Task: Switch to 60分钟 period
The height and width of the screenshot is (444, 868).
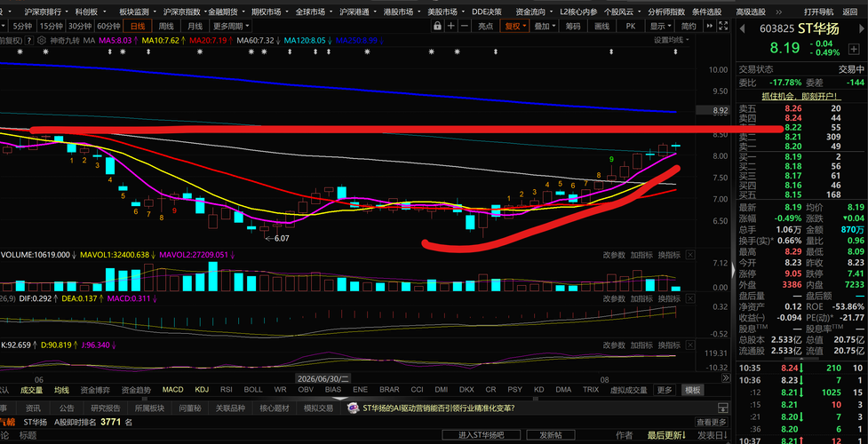Action: 108,26
